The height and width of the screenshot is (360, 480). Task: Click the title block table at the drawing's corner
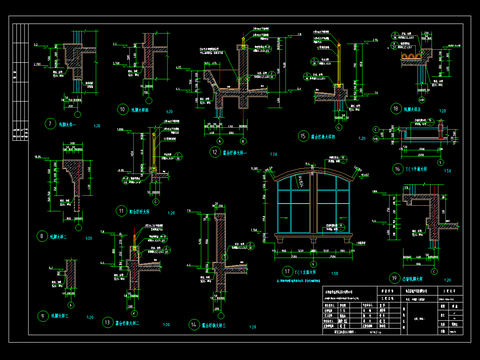(x=393, y=310)
